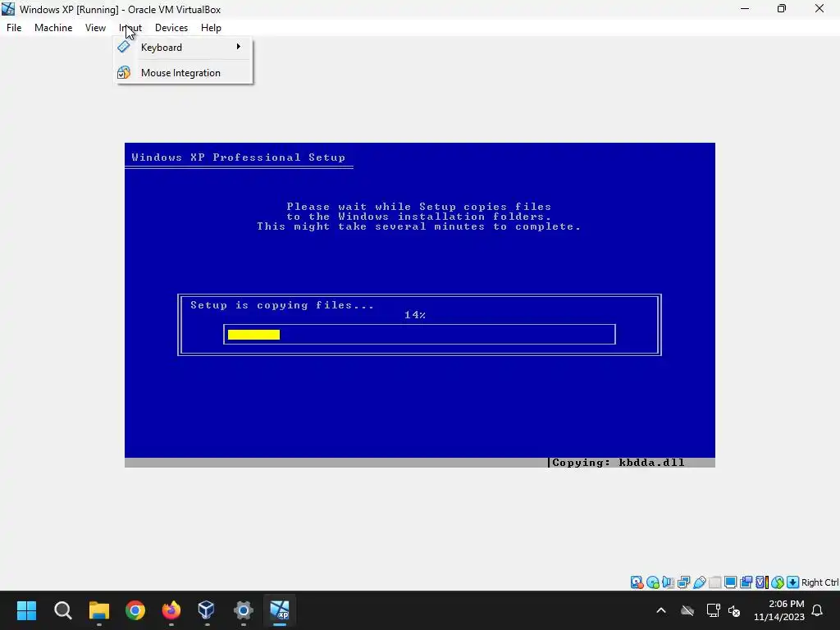Click the CPU virtualization V status icon
Image resolution: width=840 pixels, height=630 pixels.
761,582
